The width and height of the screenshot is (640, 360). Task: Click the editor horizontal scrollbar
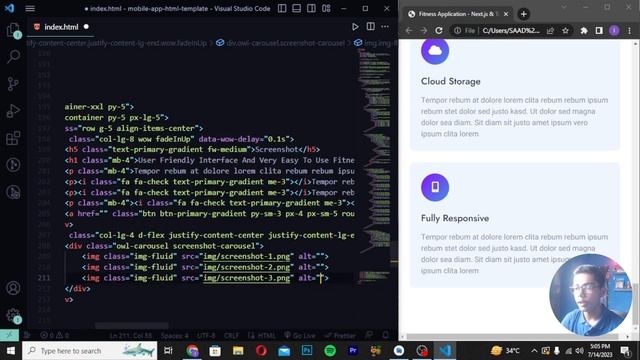pos(131,326)
